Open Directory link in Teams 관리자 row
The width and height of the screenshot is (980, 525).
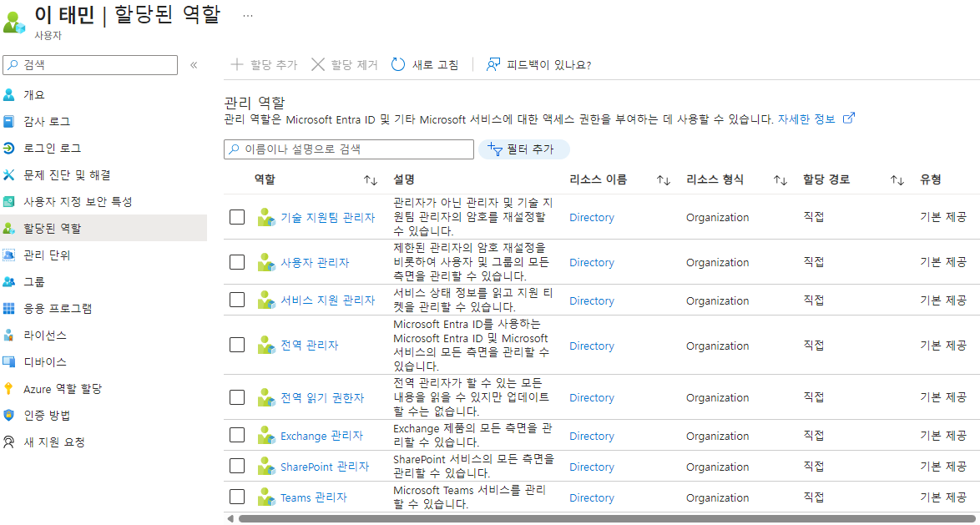coord(591,498)
